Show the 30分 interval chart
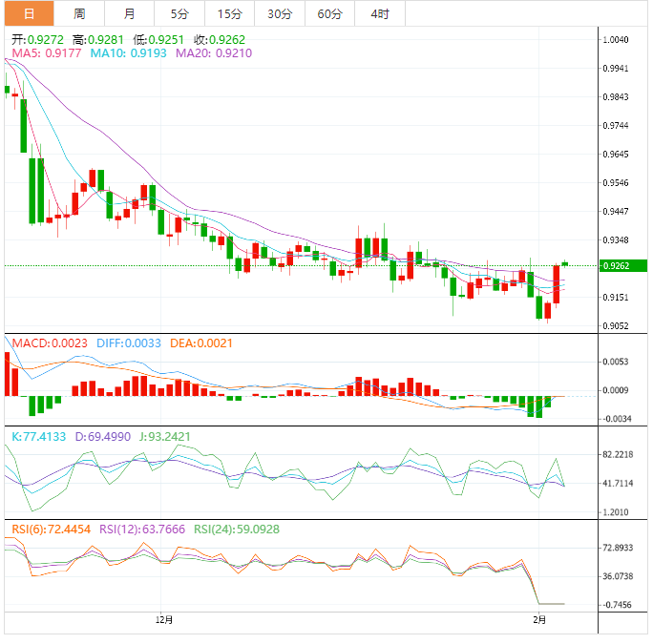653x644 pixels. click(280, 13)
